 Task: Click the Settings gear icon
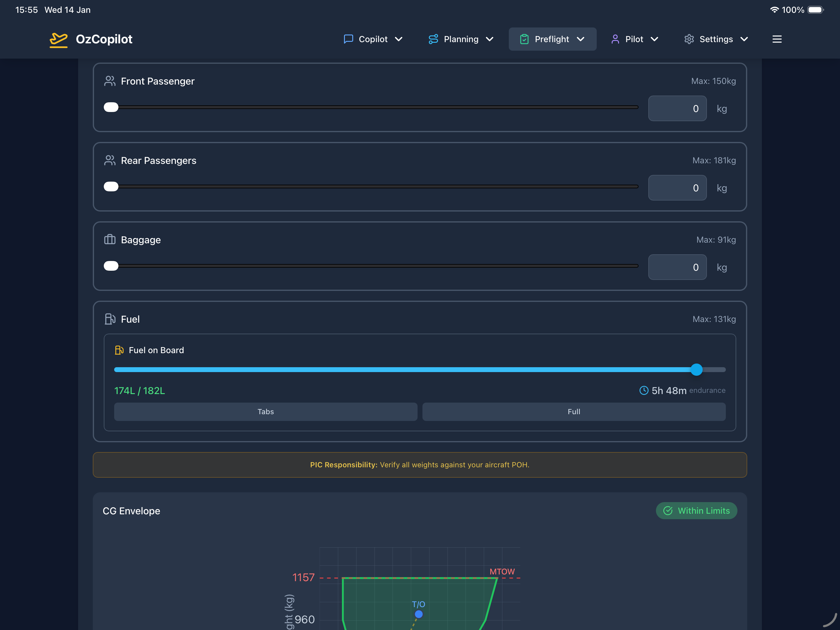point(689,39)
